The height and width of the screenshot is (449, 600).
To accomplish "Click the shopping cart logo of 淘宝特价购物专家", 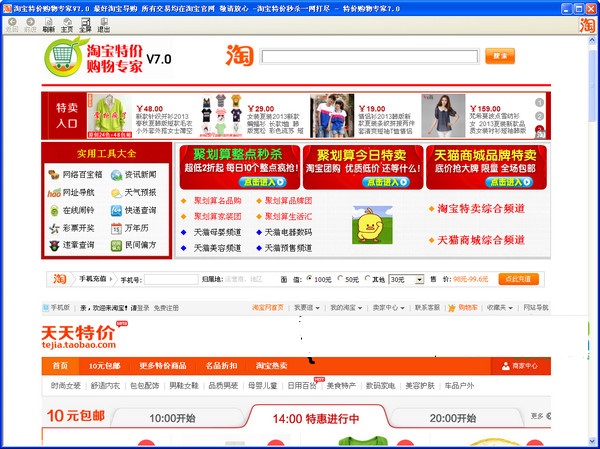I will click(x=64, y=57).
